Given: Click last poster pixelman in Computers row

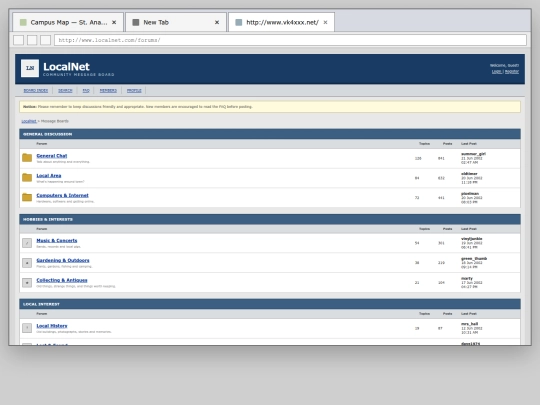Looking at the screenshot, I should [x=470, y=194].
